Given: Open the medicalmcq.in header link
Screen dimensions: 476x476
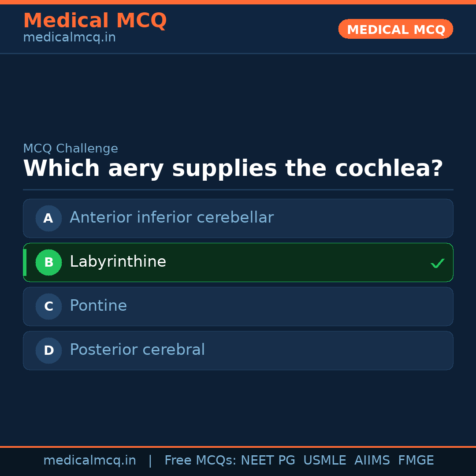Looking at the screenshot, I should click(x=69, y=37).
